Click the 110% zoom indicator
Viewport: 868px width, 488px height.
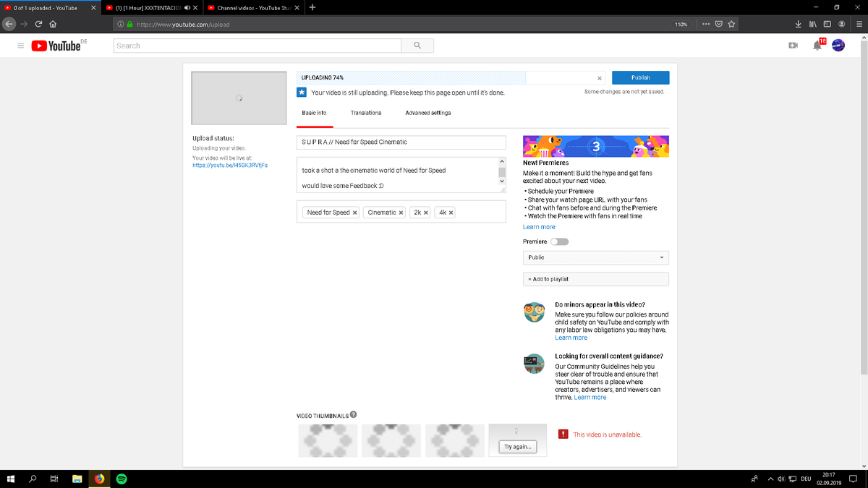pyautogui.click(x=681, y=24)
